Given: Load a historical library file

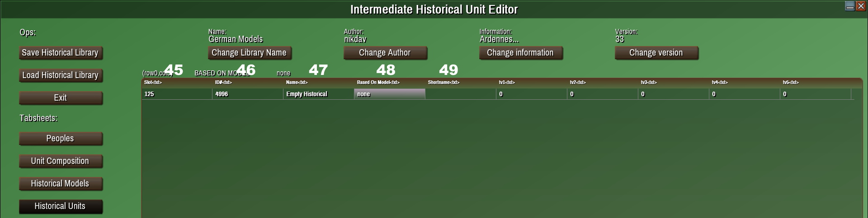Looking at the screenshot, I should click(60, 75).
